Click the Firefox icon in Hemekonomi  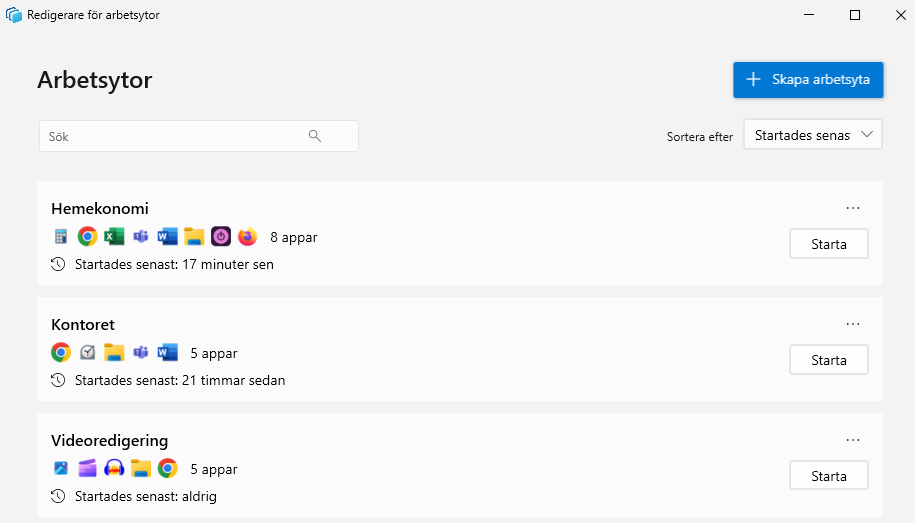[x=247, y=237]
